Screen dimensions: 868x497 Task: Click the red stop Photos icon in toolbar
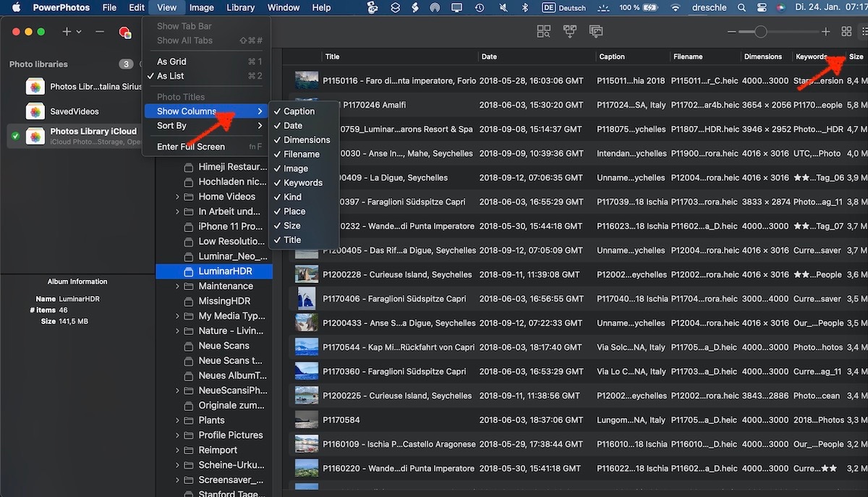124,32
